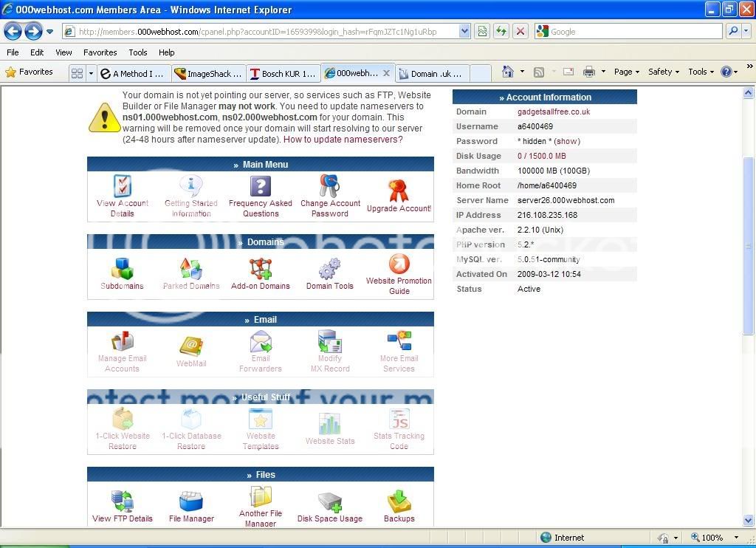756x548 pixels.
Task: Open the Manage Email Accounts mailbox icon
Action: pyautogui.click(x=123, y=341)
